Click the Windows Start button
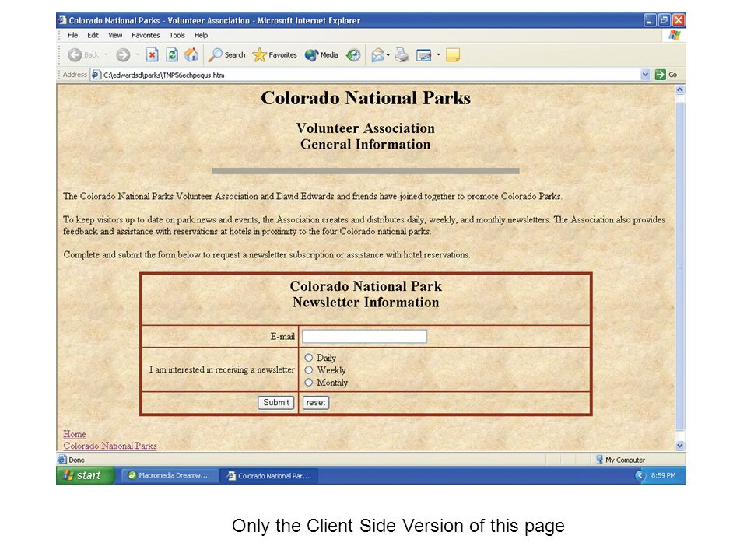 pos(85,475)
